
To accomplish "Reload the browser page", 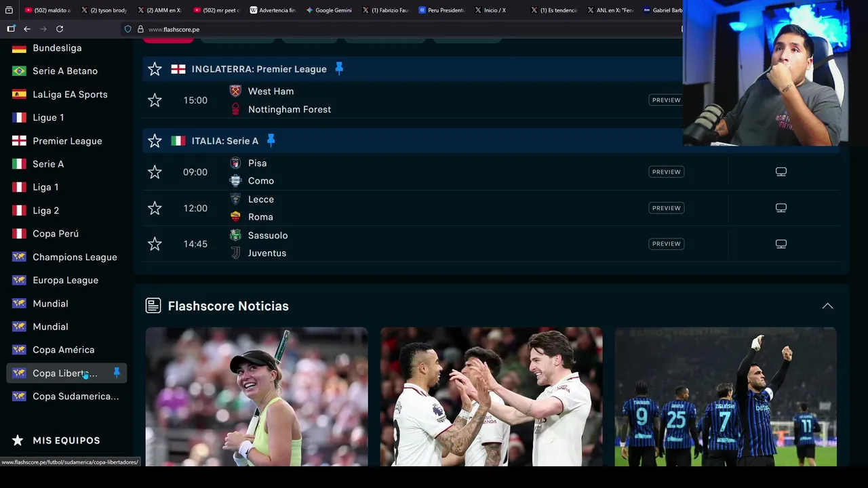I will coord(60,29).
